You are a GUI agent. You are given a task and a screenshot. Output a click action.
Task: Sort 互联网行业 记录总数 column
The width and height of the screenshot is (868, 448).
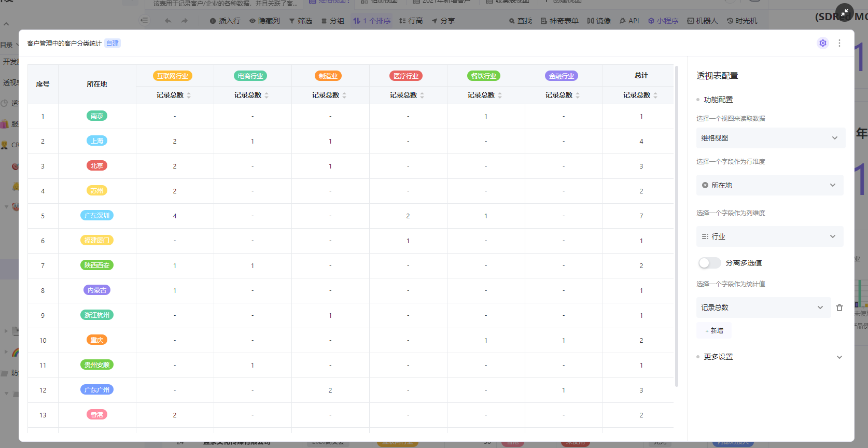click(189, 95)
